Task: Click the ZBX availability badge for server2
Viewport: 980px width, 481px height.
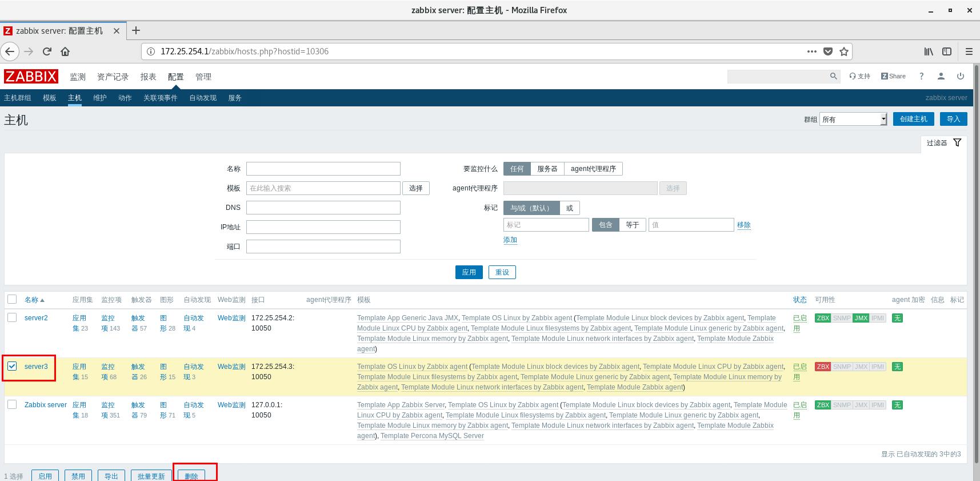Action: pyautogui.click(x=823, y=318)
